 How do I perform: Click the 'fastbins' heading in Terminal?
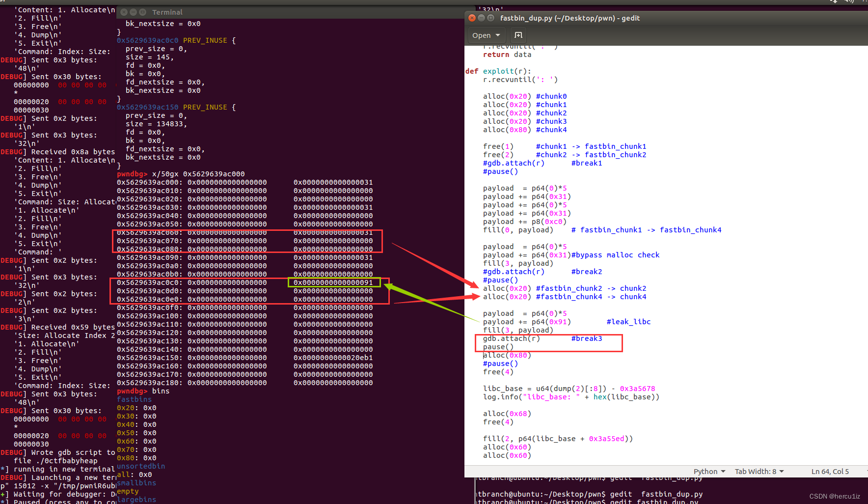[135, 399]
